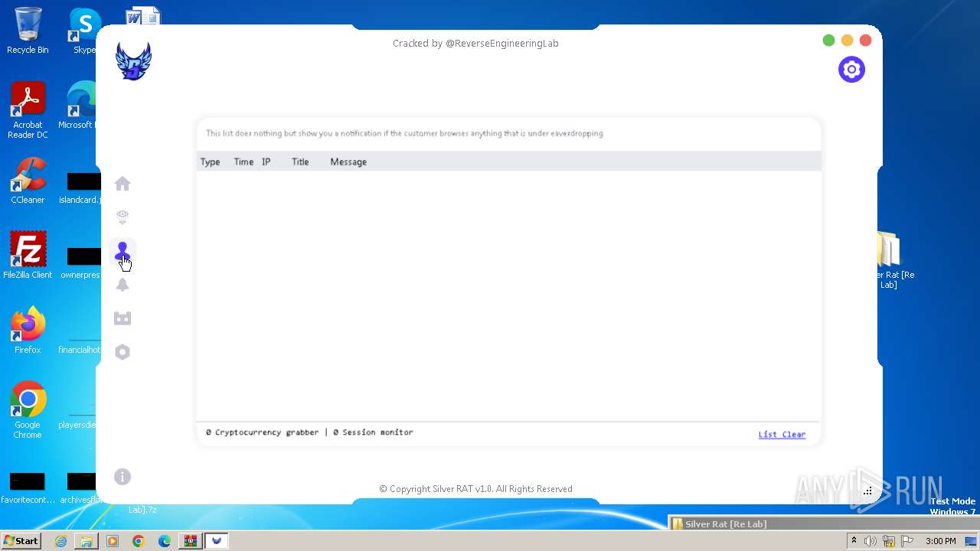Open Firefox desktop shortcut
The width and height of the screenshot is (980, 551).
28,330
